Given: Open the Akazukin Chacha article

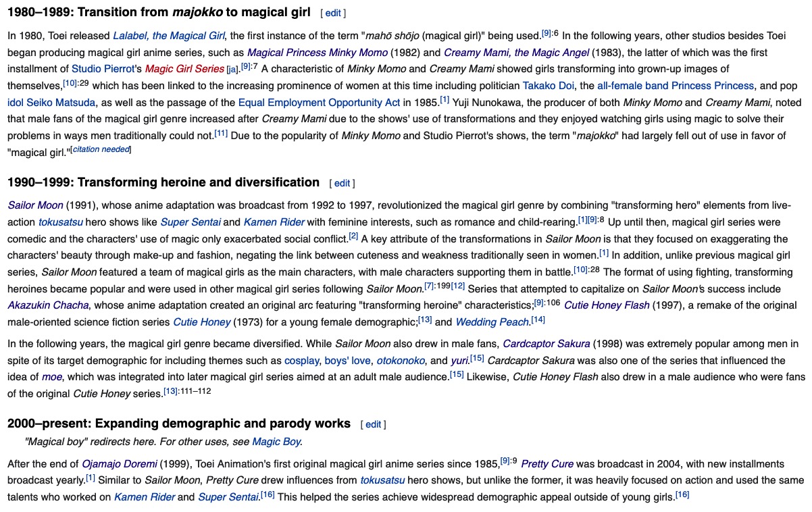Looking at the screenshot, I should coord(48,305).
